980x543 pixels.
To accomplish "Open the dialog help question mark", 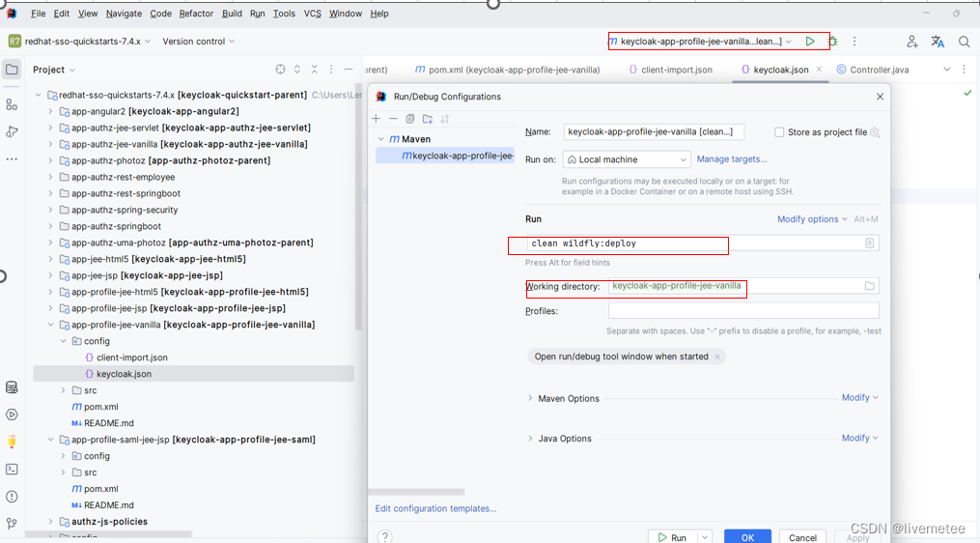I will point(384,537).
